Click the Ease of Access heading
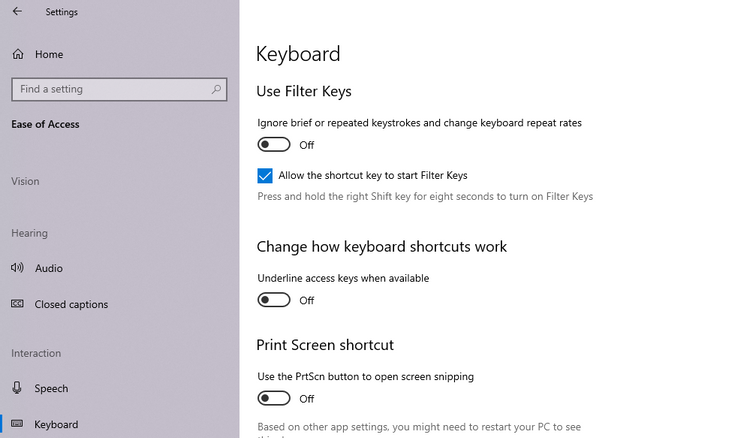This screenshot has height=438, width=750. (x=45, y=124)
